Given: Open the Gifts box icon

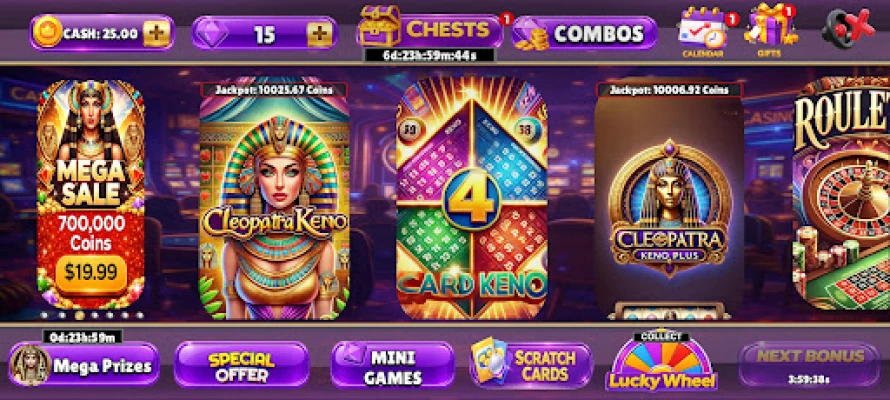Looking at the screenshot, I should (x=769, y=30).
